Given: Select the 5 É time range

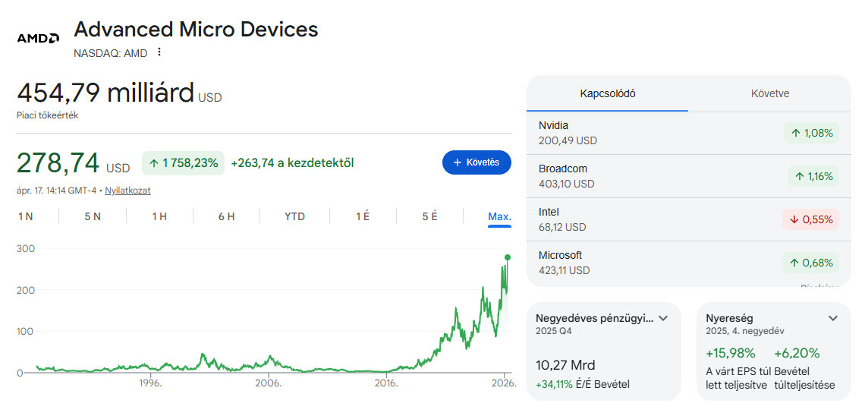Looking at the screenshot, I should [x=429, y=216].
